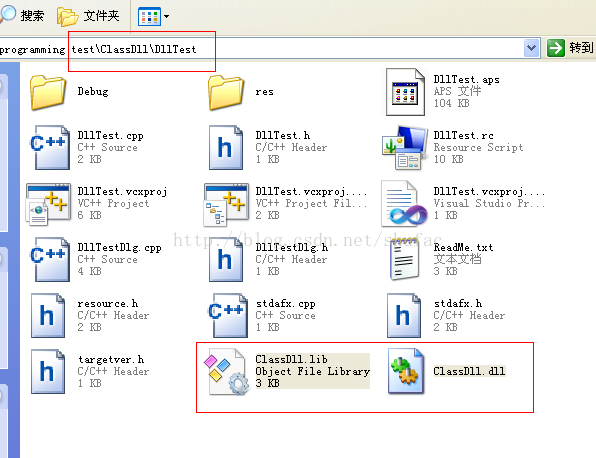This screenshot has height=458, width=596.
Task: Click the ClassDll.lib file name
Action: (x=292, y=360)
